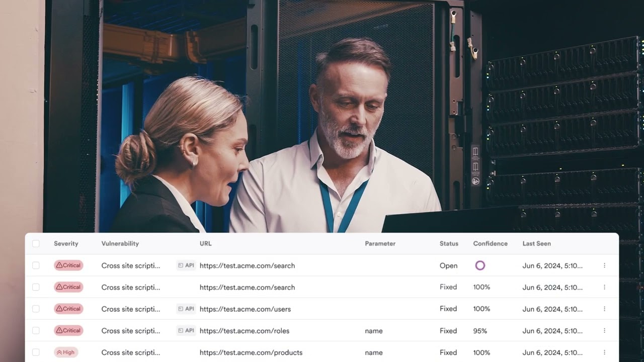Click the Fixed status in the roles row
Screen dimensions: 644x362
click(448, 331)
